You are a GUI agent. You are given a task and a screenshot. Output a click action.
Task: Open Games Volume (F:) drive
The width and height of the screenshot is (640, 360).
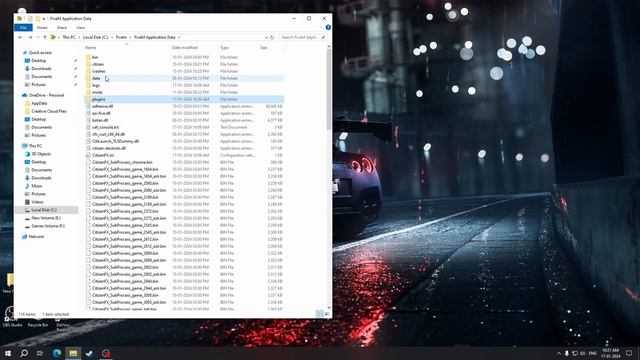(x=48, y=226)
